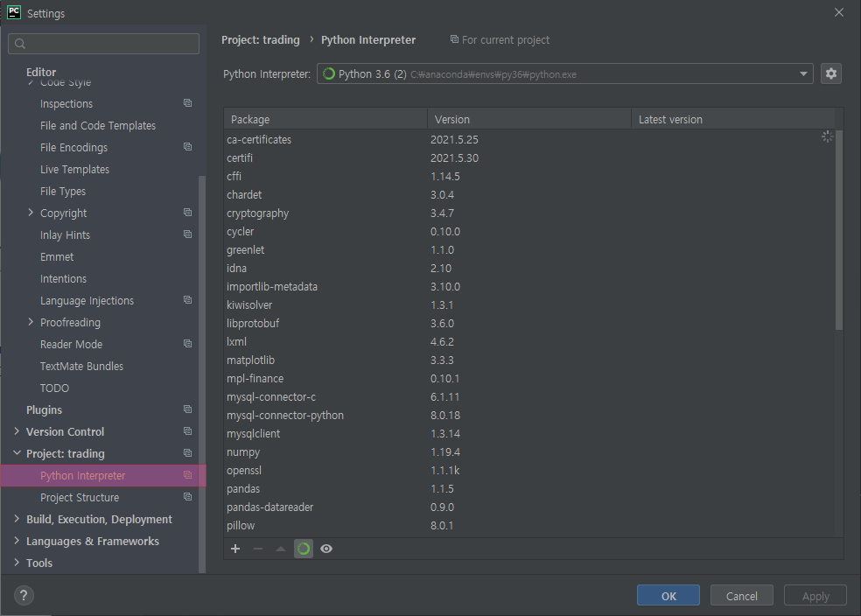Viewport: 861px width, 616px height.
Task: Click project-level icon next to Inlay Hints
Action: click(188, 234)
